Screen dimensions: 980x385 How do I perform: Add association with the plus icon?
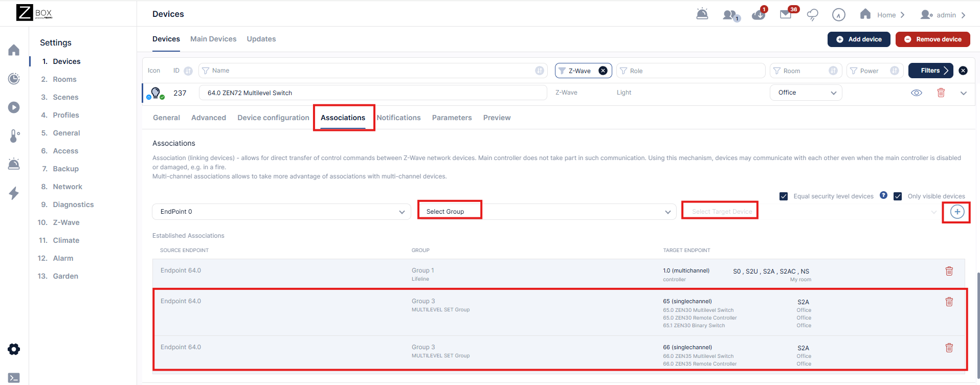point(957,212)
